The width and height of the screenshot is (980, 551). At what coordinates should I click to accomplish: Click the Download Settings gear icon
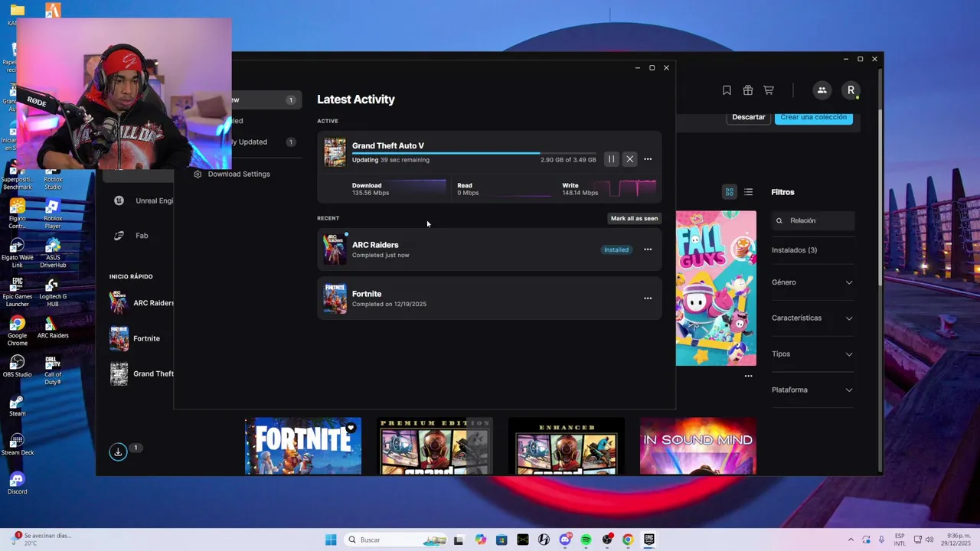(x=198, y=174)
